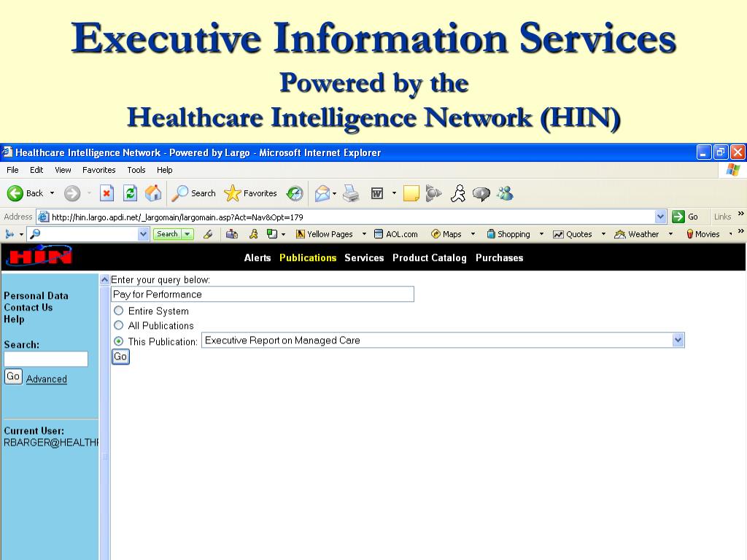Open the Help menu in the menu bar
Viewport: 747px width, 560px height.
pos(164,170)
